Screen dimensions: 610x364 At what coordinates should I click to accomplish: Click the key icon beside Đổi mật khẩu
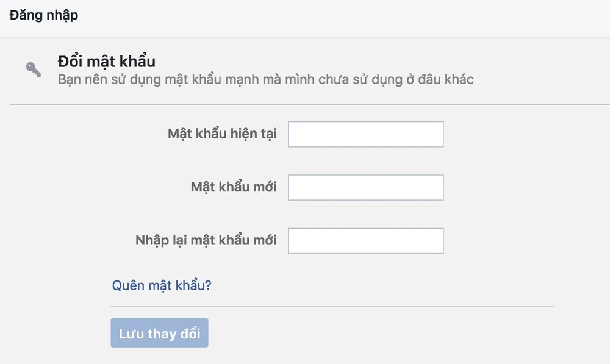coord(34,70)
